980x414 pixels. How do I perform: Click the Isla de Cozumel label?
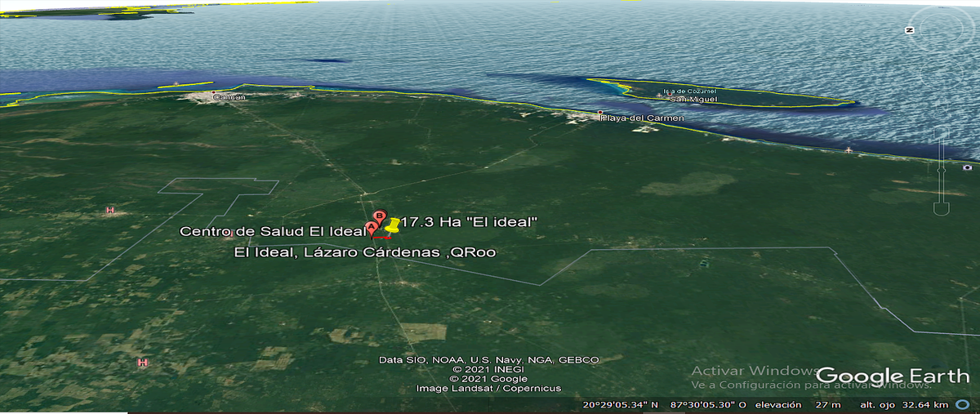click(x=689, y=91)
